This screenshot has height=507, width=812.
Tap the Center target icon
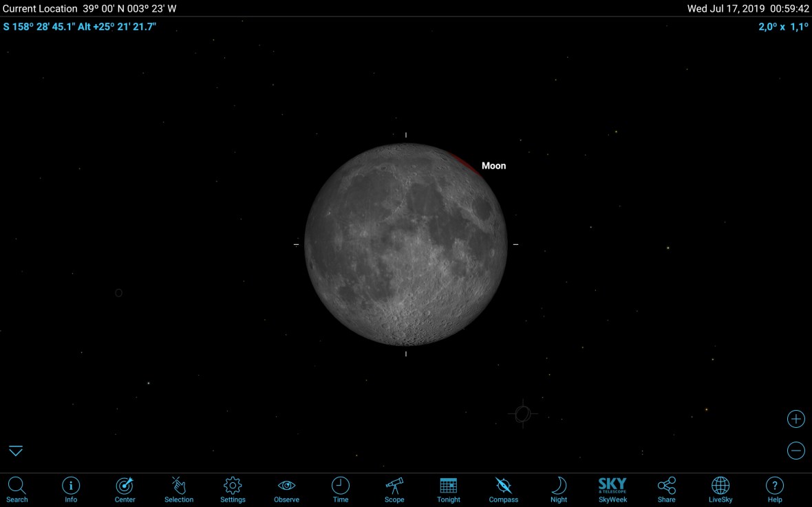pos(125,489)
